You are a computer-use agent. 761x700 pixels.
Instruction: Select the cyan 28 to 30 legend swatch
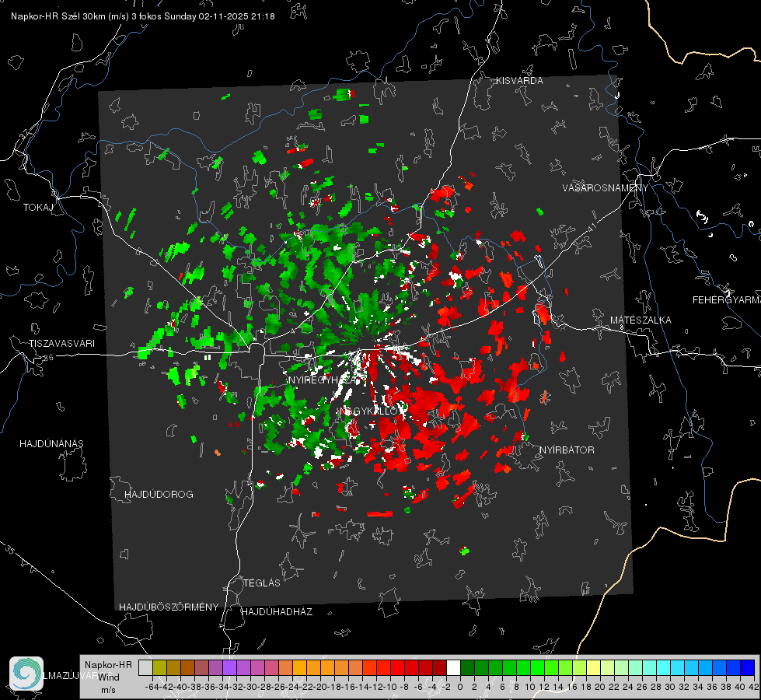pyautogui.click(x=663, y=667)
